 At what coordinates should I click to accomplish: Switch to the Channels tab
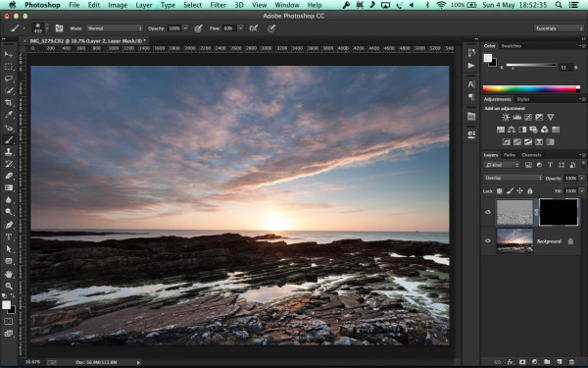[531, 155]
